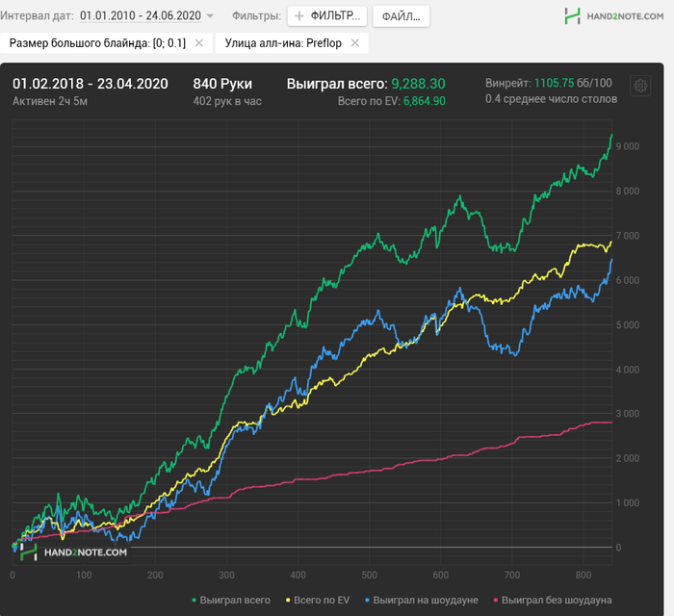Screen dimensions: 674x616
Task: Open the date interval dropdown arrow
Action: [210, 16]
